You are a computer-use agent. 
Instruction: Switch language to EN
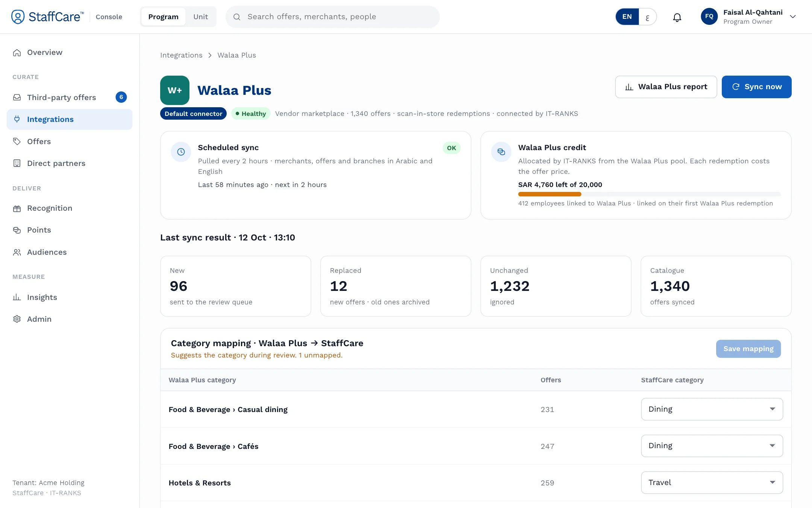coord(627,17)
